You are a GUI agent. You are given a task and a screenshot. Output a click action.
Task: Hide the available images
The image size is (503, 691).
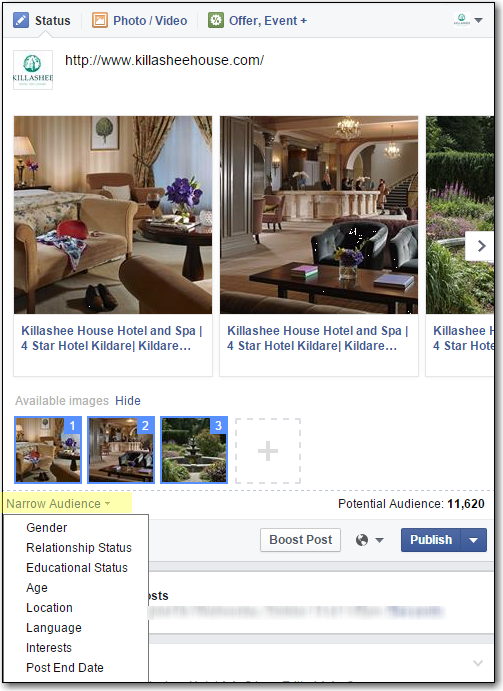pos(128,401)
